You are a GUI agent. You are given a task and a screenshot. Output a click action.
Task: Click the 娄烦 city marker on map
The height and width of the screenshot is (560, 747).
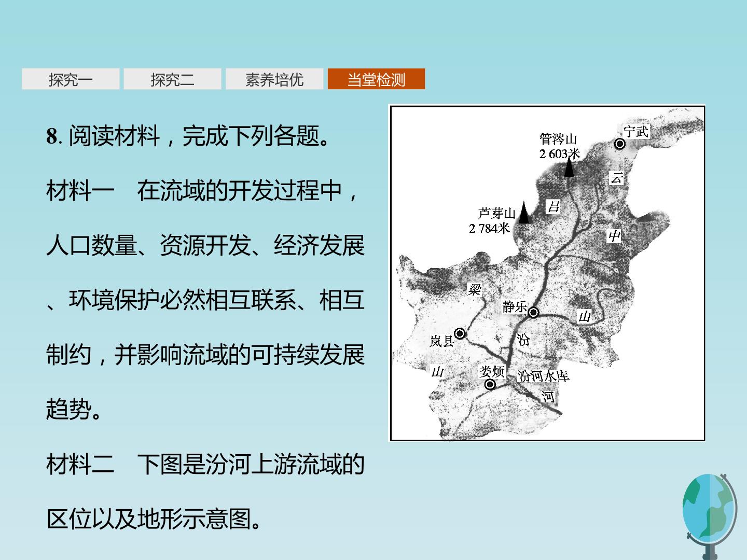490,385
